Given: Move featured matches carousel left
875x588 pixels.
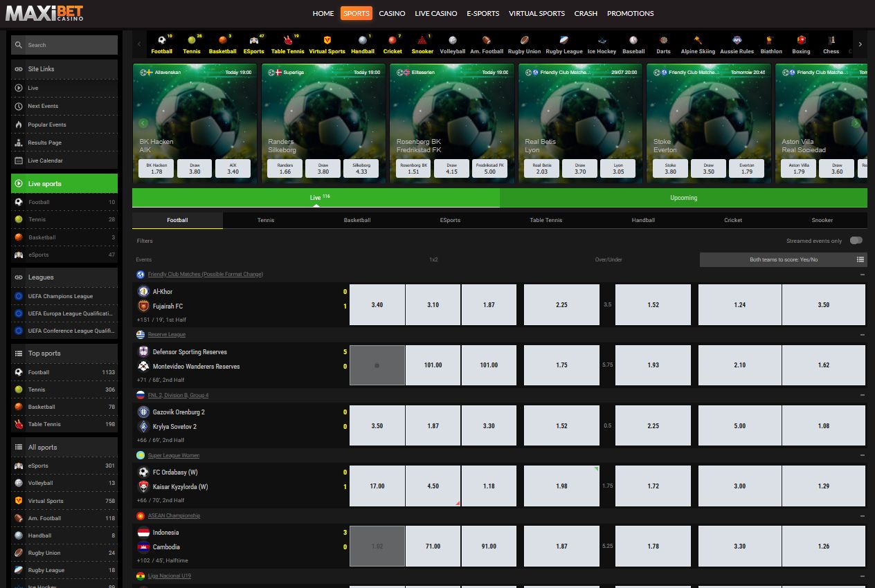Looking at the screenshot, I should (143, 123).
